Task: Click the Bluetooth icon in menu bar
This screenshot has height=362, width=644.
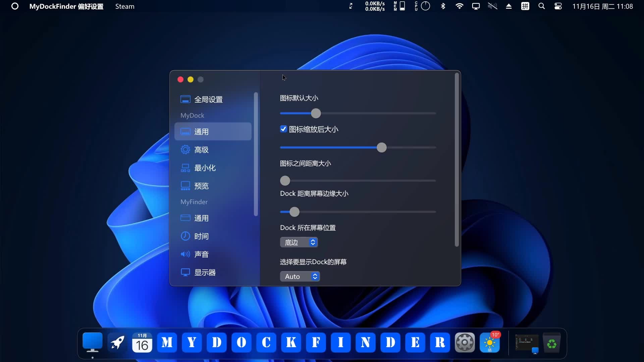Action: [443, 6]
